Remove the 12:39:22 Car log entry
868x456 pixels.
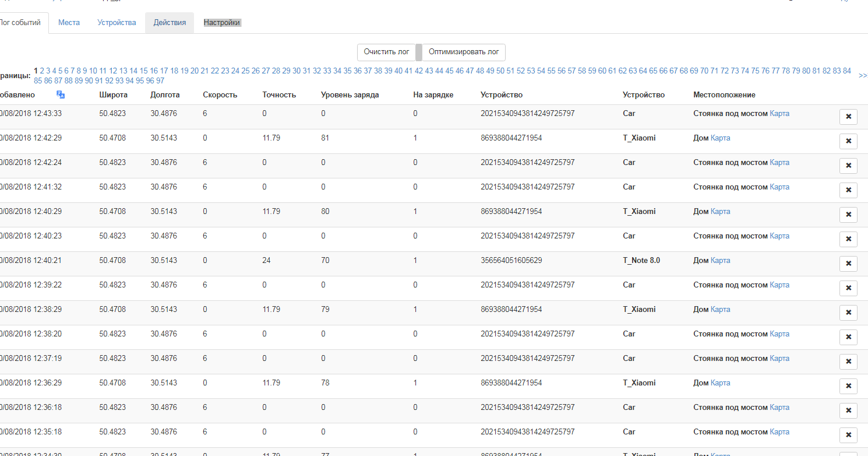(848, 288)
